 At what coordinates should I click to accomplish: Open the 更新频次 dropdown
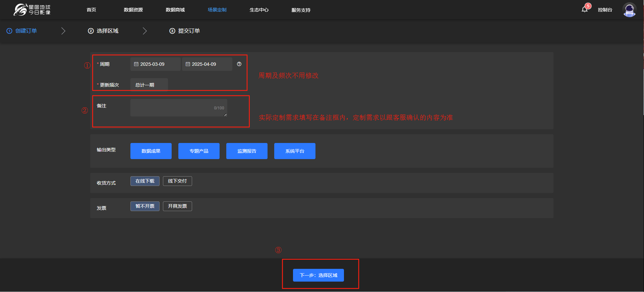(x=149, y=85)
